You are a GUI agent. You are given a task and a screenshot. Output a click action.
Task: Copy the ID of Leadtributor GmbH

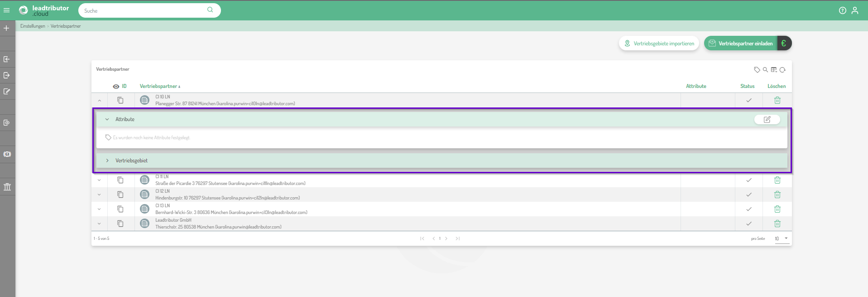click(x=120, y=224)
